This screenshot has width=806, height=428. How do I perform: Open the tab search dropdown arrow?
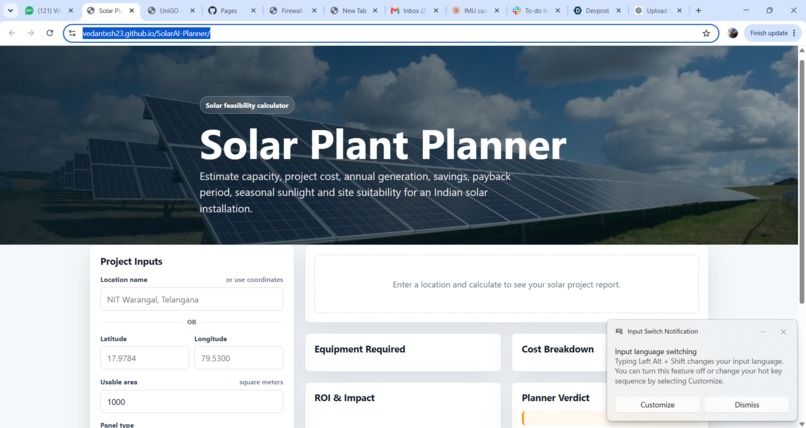(x=10, y=10)
